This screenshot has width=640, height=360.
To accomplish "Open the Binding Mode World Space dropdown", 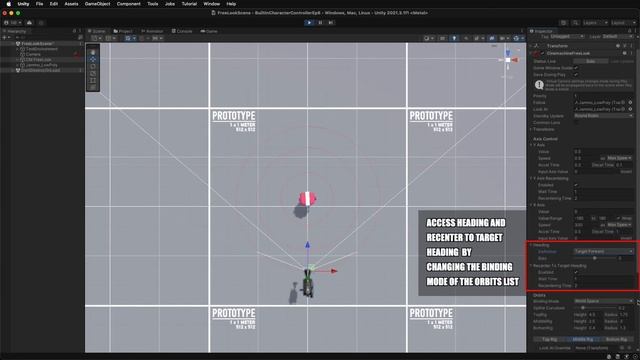I will coord(603,301).
